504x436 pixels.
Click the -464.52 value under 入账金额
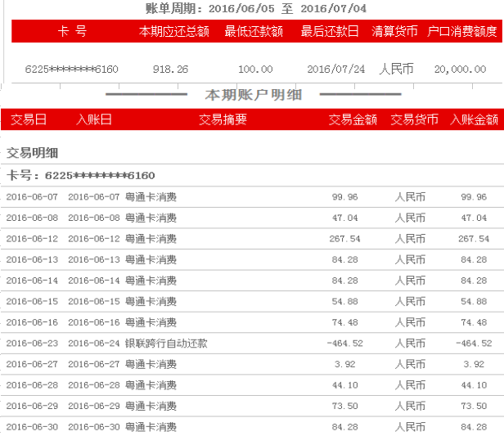pos(473,344)
